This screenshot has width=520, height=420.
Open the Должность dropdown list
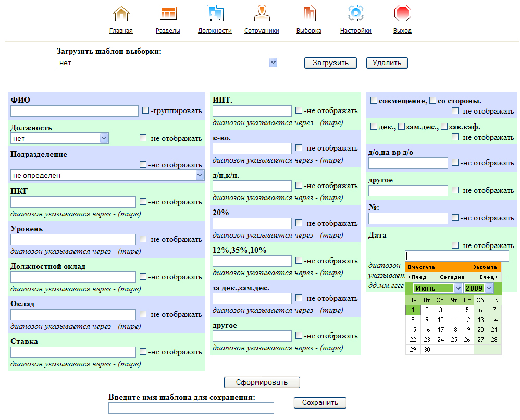(104, 138)
